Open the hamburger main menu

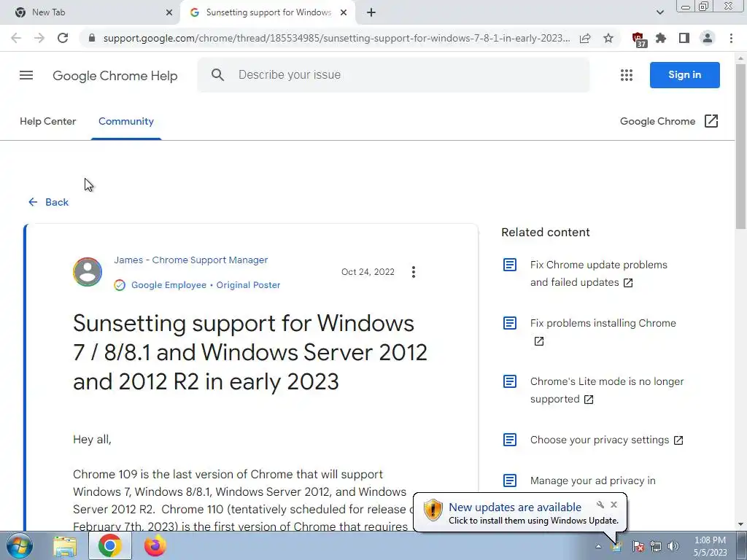[x=26, y=75]
